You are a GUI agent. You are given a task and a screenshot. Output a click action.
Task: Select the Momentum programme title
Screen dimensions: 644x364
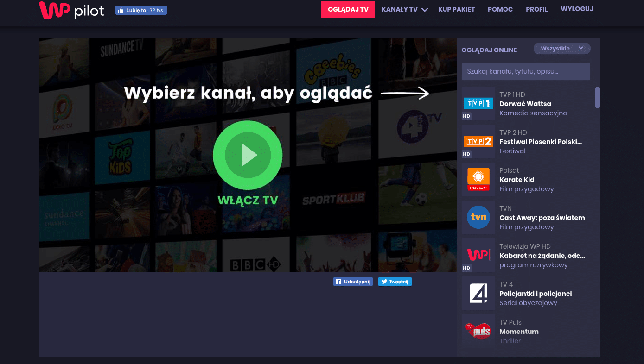(x=519, y=332)
